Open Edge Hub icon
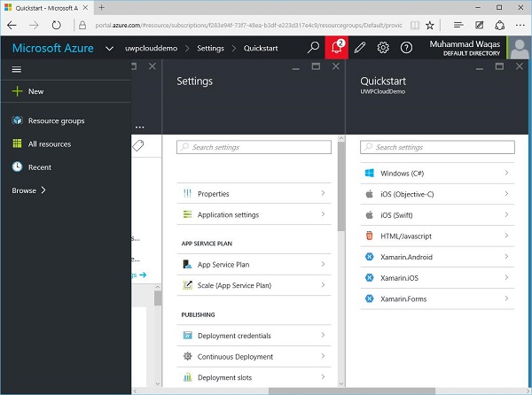The width and height of the screenshot is (532, 395). (458, 25)
